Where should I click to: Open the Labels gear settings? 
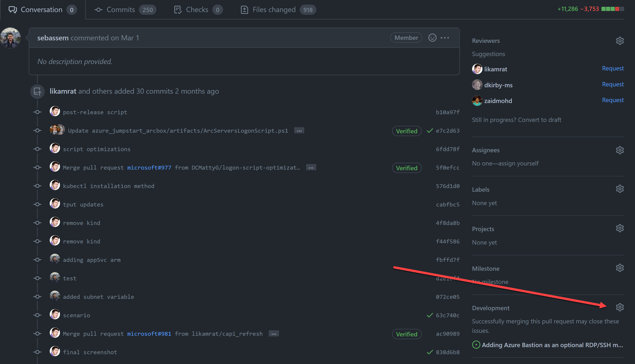tap(619, 189)
